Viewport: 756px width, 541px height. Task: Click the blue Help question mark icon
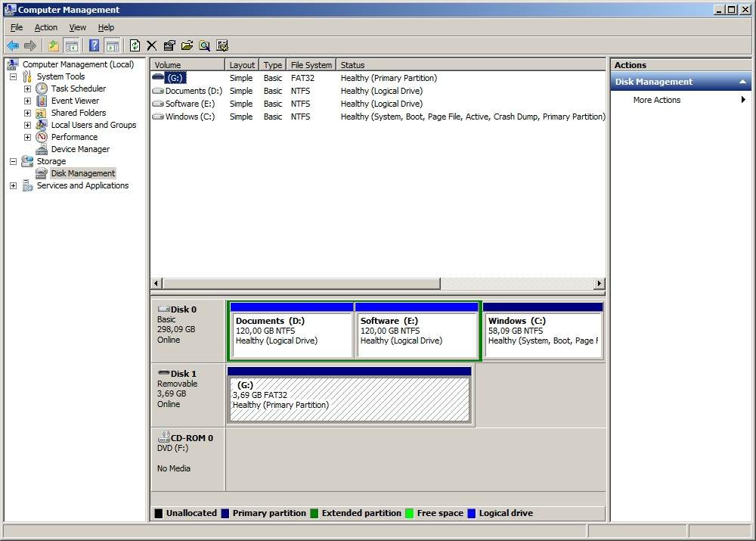(x=94, y=45)
